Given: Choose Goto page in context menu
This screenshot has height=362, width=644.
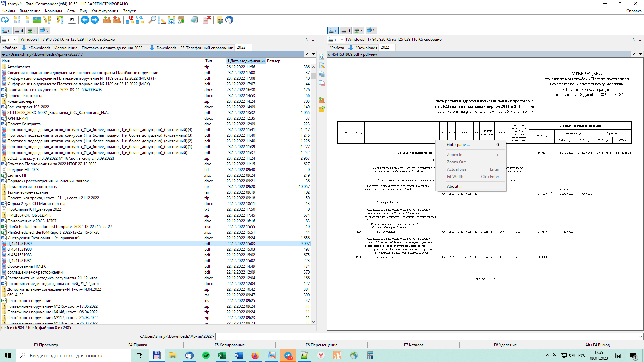Looking at the screenshot, I should pos(458,145).
